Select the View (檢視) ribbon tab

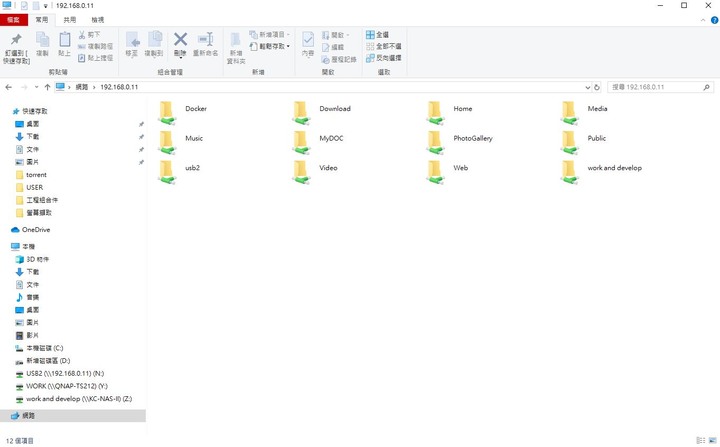click(x=97, y=20)
